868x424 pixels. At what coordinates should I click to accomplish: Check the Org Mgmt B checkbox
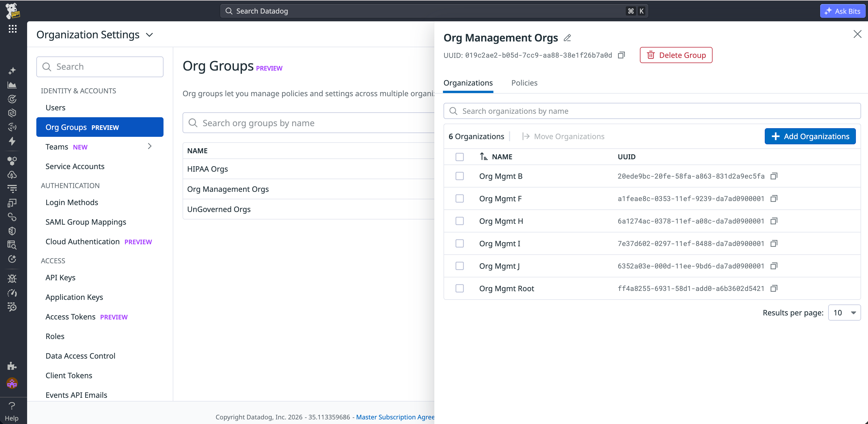460,176
